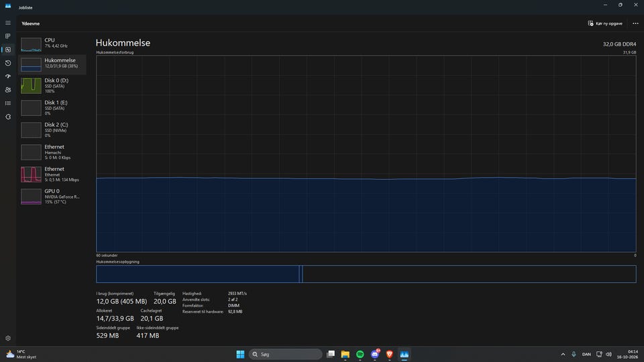Screen dimensions: 644x362
Task: Click the '20,1 GB' cached value
Action: [x=152, y=318]
